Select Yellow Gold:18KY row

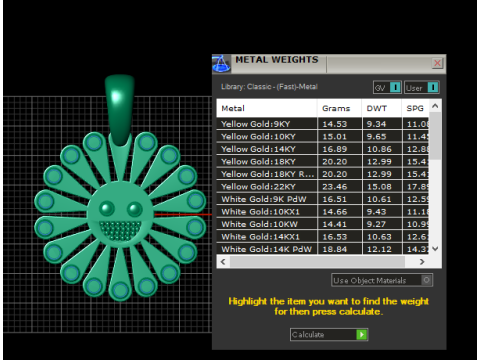pos(322,162)
